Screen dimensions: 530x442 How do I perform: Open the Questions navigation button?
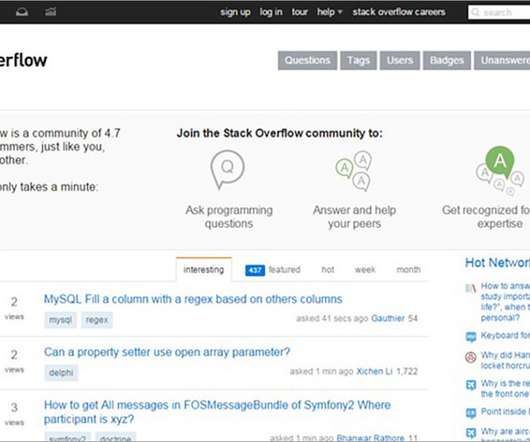click(x=307, y=60)
